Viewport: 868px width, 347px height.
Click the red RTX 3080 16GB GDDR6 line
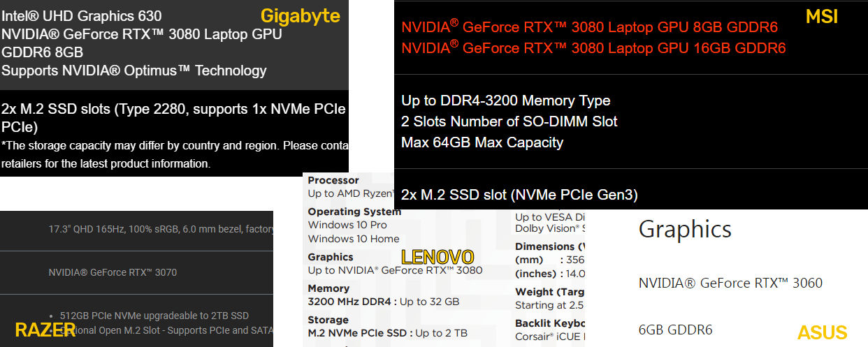[x=593, y=48]
